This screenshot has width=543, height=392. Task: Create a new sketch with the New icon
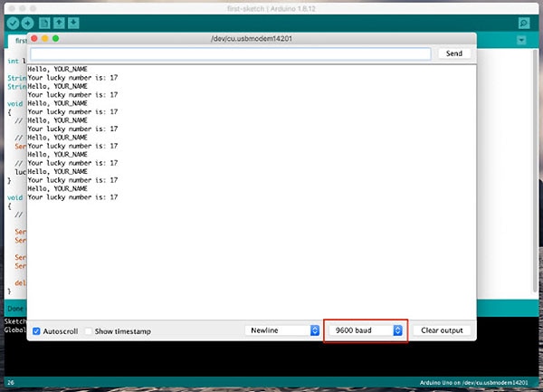coord(44,22)
